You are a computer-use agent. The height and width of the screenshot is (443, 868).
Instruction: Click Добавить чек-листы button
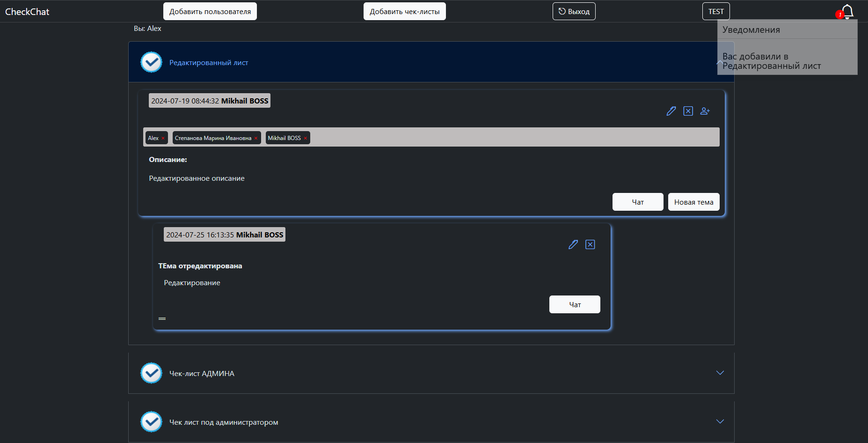(x=405, y=11)
